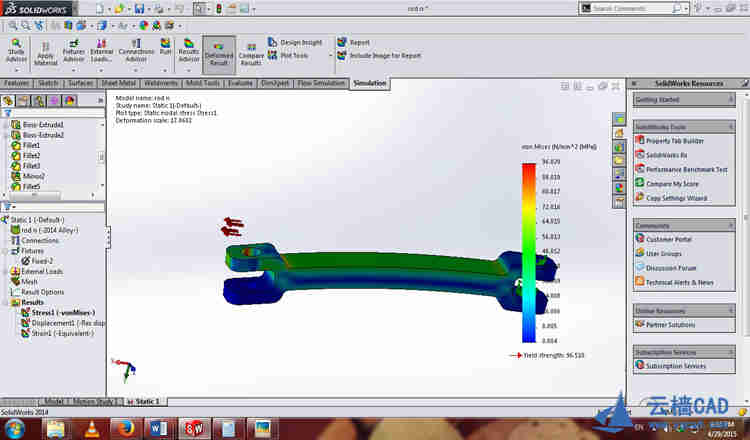Switch to the Features tab
The width and height of the screenshot is (750, 440).
tap(17, 83)
